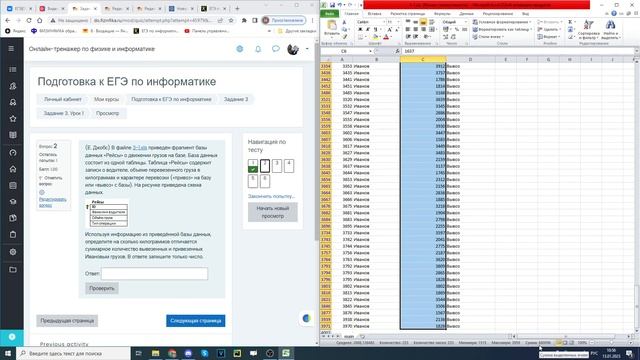Open font color swatch in Excel font group

(386, 37)
